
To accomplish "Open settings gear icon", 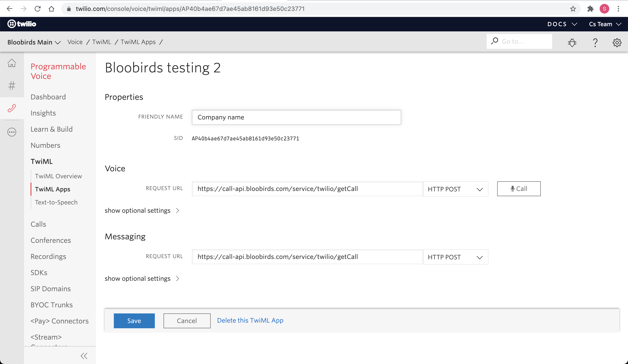I will [x=617, y=42].
